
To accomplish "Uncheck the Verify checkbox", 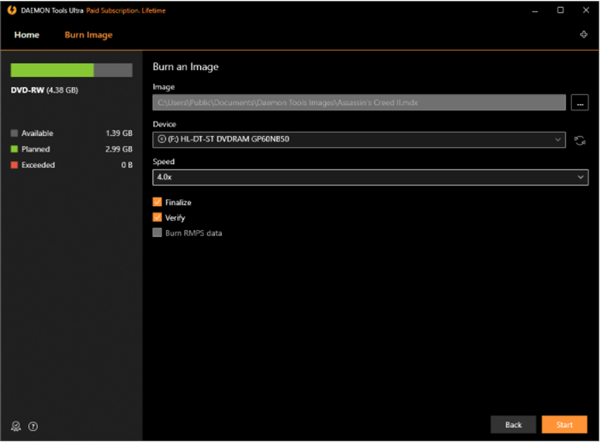I will 157,217.
